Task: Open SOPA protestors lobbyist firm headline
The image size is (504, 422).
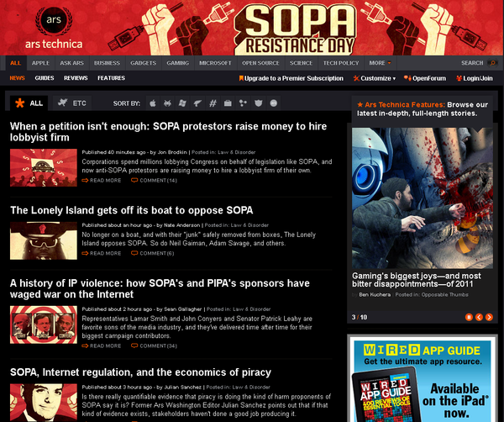Action: click(168, 132)
